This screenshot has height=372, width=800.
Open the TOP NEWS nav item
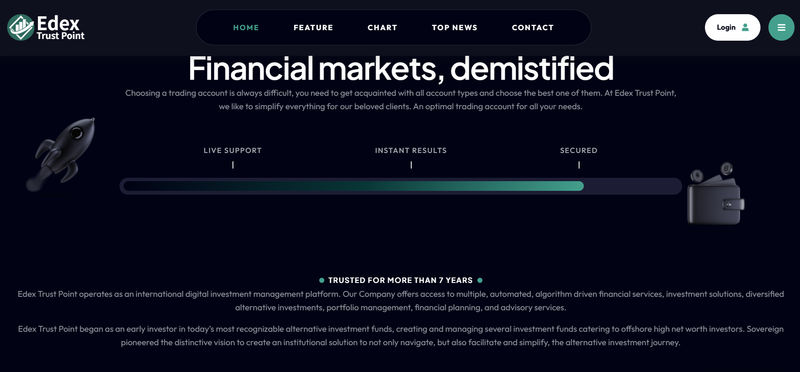[x=455, y=28]
